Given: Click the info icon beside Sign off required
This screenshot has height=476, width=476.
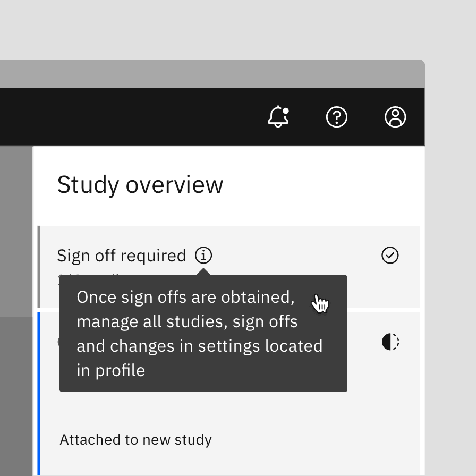Looking at the screenshot, I should coord(203,256).
